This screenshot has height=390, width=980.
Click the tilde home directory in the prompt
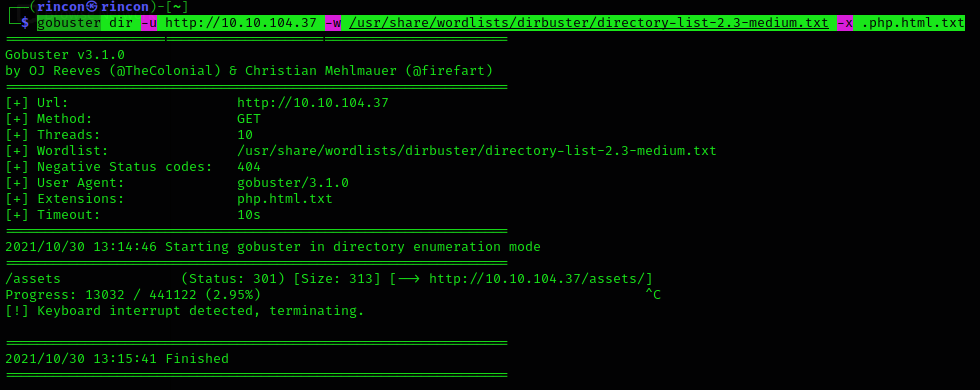(x=177, y=7)
